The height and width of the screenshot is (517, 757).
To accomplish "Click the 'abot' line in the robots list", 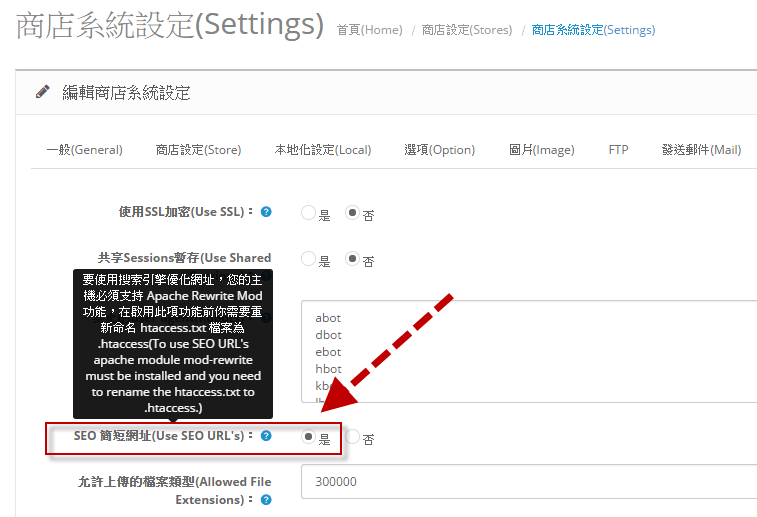I will (x=328, y=318).
